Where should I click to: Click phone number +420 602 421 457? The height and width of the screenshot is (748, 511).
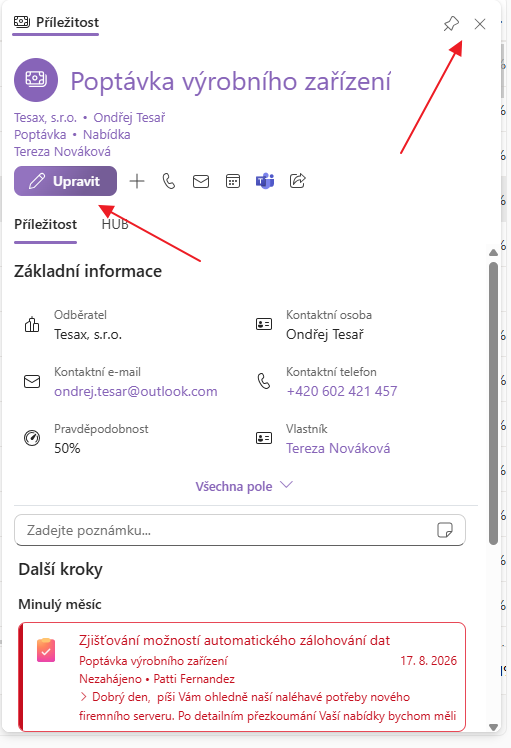click(342, 391)
